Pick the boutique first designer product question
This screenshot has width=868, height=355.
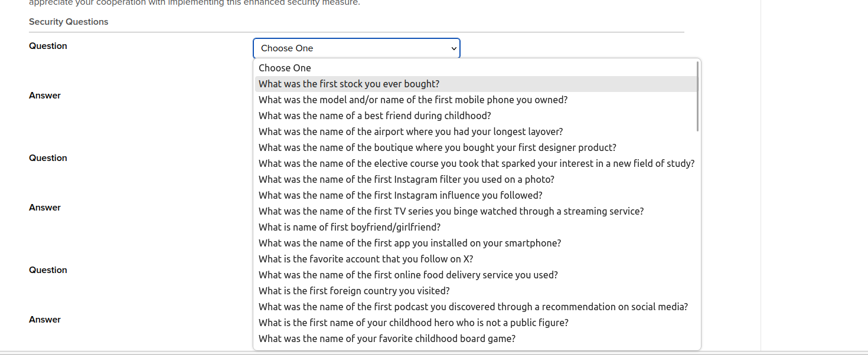tap(437, 147)
